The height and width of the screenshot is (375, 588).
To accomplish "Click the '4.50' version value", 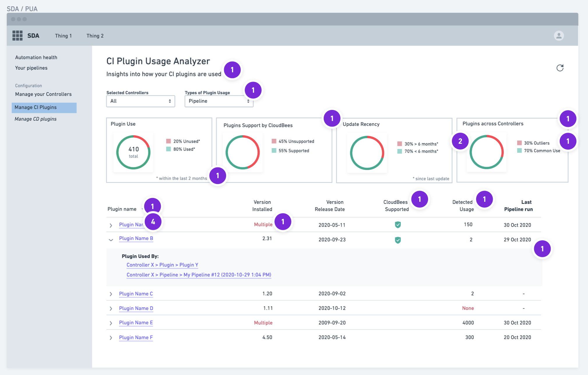I will (267, 337).
